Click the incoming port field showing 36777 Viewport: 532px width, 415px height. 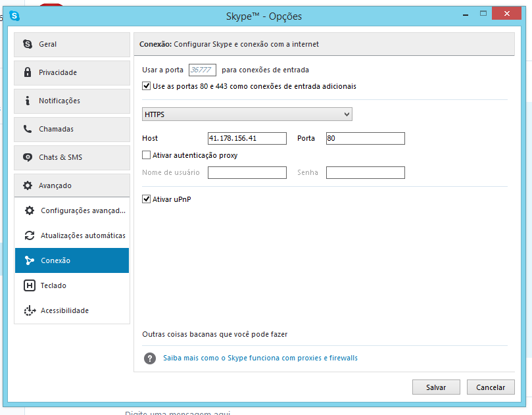[203, 70]
